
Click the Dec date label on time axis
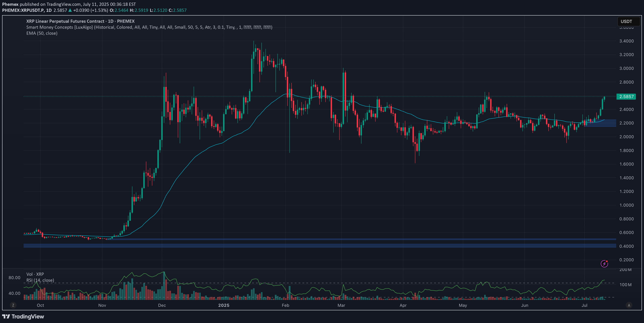click(x=162, y=305)
